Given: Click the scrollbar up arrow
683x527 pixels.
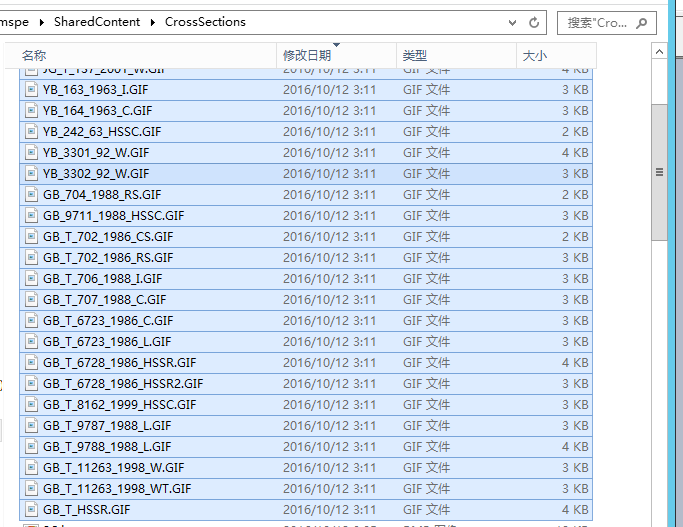Looking at the screenshot, I should [x=659, y=52].
